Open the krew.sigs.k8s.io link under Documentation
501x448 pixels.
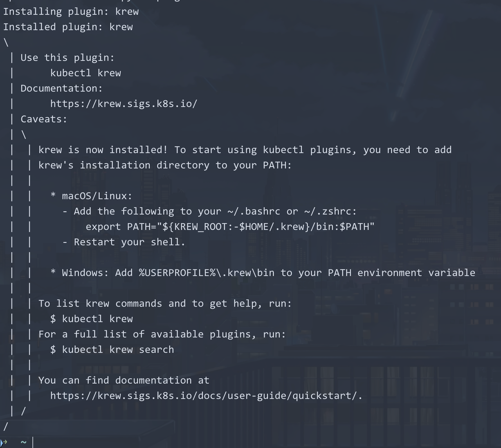(123, 104)
